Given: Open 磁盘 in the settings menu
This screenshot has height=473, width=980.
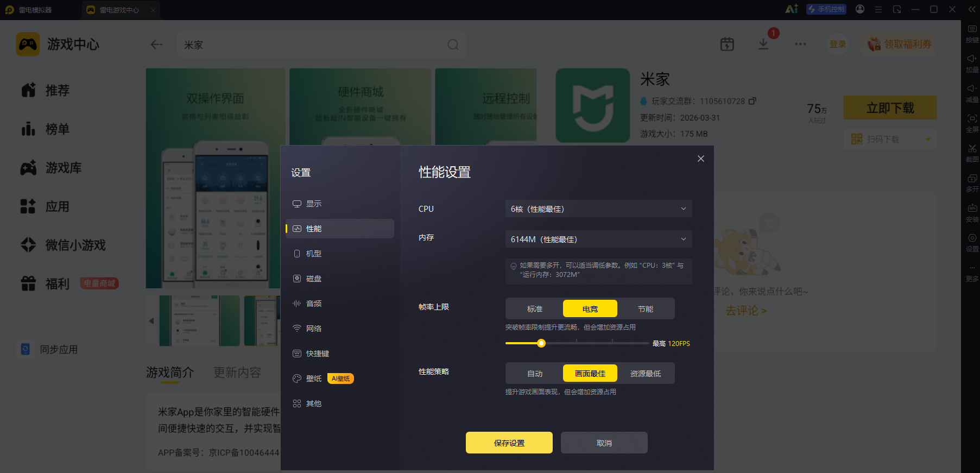Looking at the screenshot, I should click(x=340, y=279).
